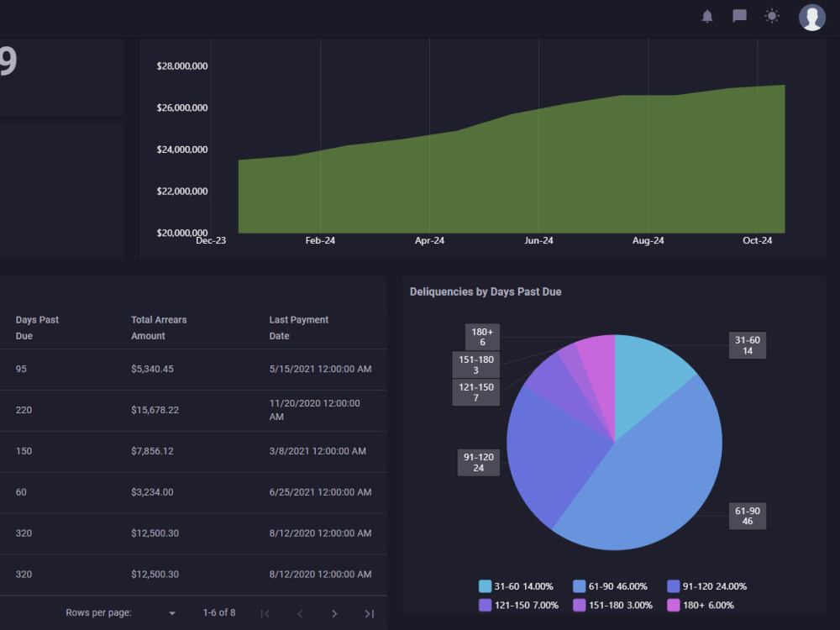Click the 91-120 24 pie label

(x=479, y=462)
